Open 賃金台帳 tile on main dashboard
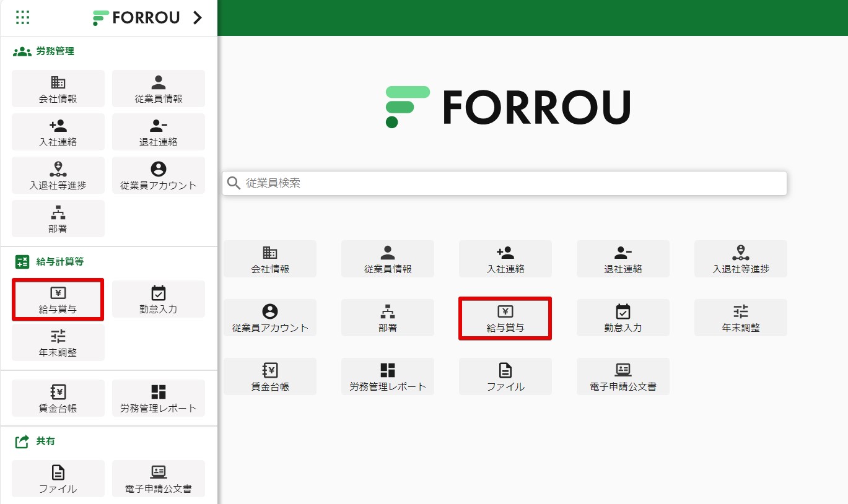This screenshot has height=504, width=848. point(270,376)
